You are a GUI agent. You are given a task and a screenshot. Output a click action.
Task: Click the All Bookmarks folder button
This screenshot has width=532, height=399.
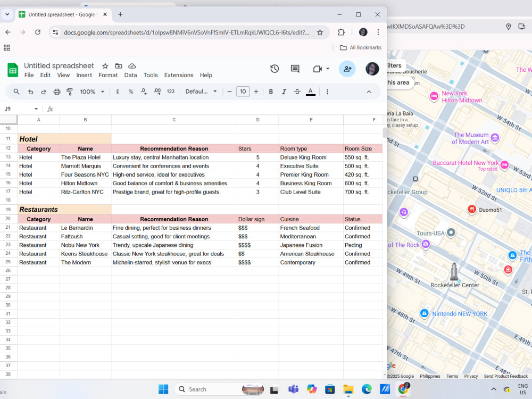click(360, 47)
